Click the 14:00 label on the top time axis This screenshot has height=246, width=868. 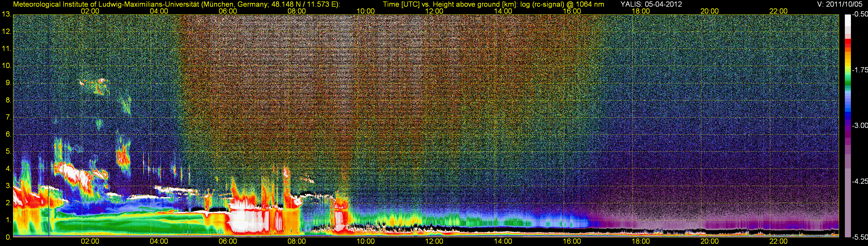point(503,11)
